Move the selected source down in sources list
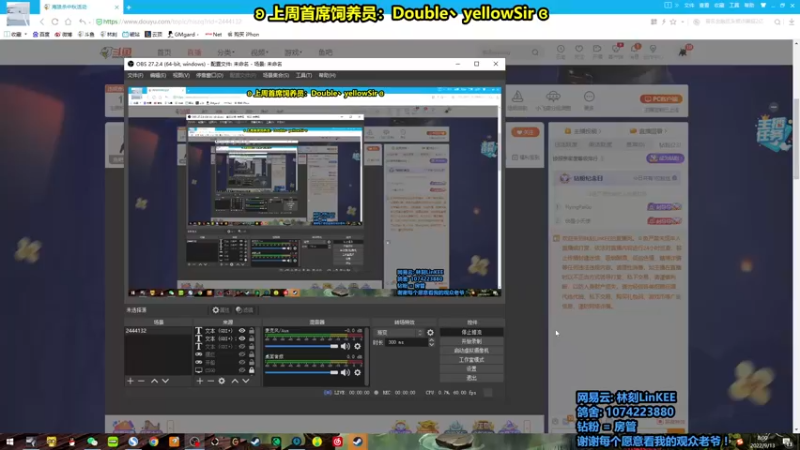This screenshot has height=450, width=800. coord(246,381)
